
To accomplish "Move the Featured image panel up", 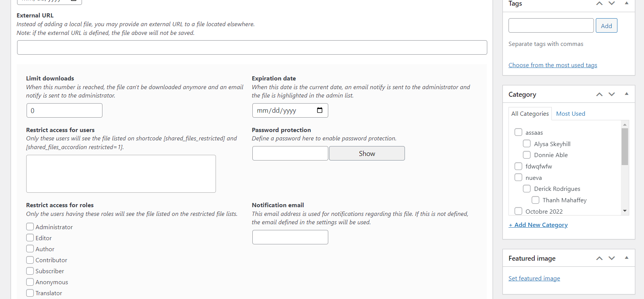I will click(599, 258).
